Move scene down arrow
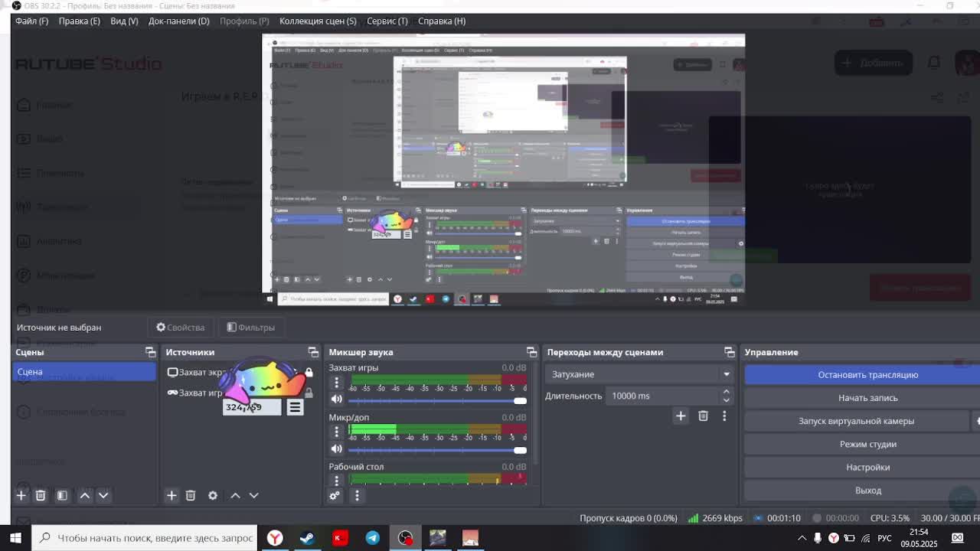Viewport: 980px width, 551px height. coord(103,495)
